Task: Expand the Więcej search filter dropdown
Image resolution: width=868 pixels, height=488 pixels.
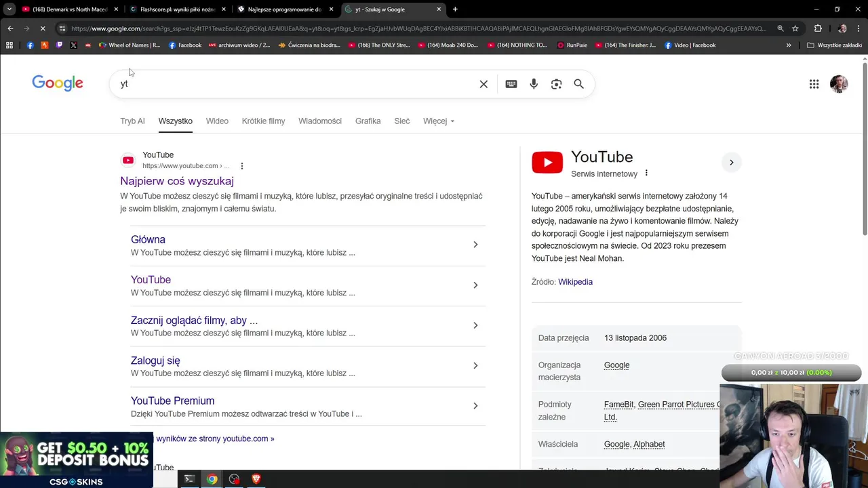Action: tap(439, 121)
